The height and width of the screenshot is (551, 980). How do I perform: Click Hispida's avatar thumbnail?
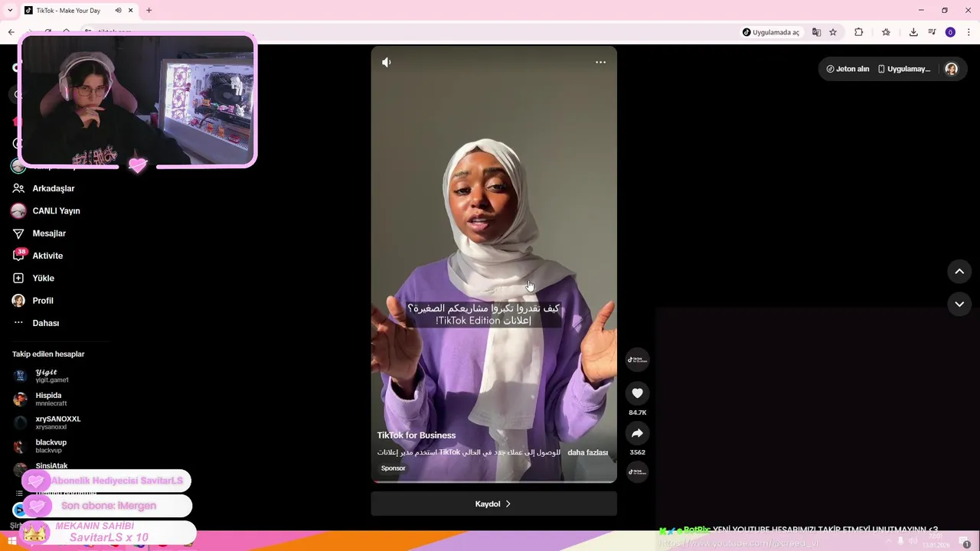point(20,399)
